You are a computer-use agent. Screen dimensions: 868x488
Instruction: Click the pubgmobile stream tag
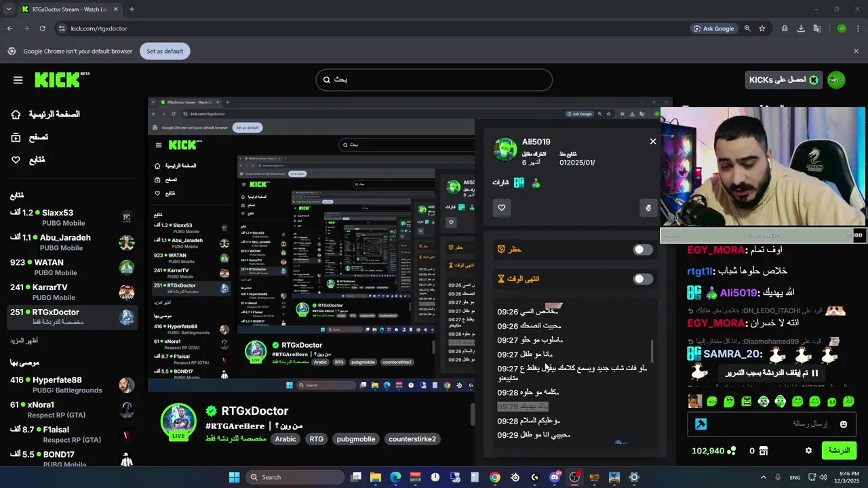coord(356,439)
